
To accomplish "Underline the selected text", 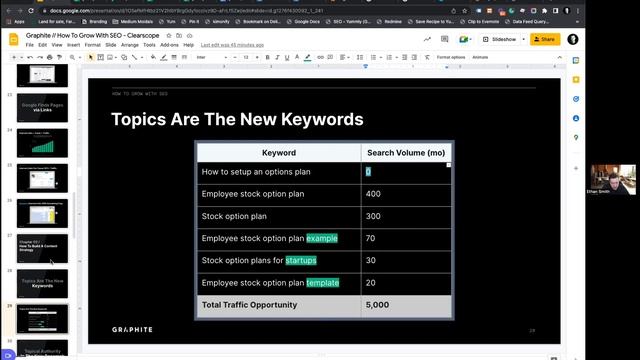I will (x=287, y=58).
